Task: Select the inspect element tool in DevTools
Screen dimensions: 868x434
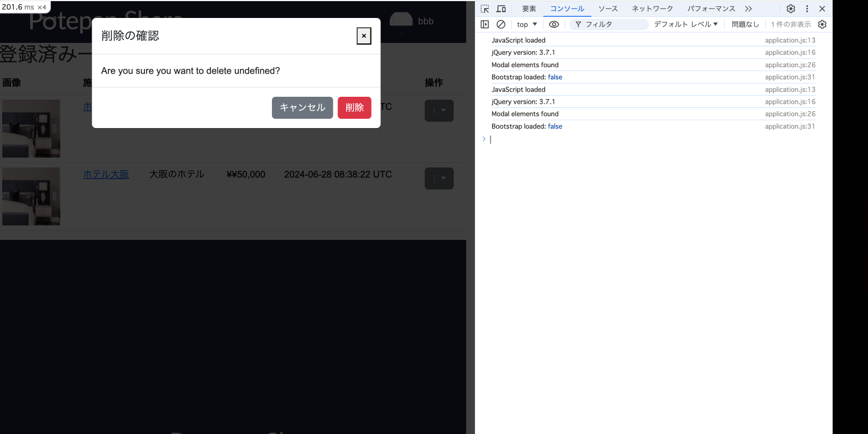Action: tap(484, 9)
